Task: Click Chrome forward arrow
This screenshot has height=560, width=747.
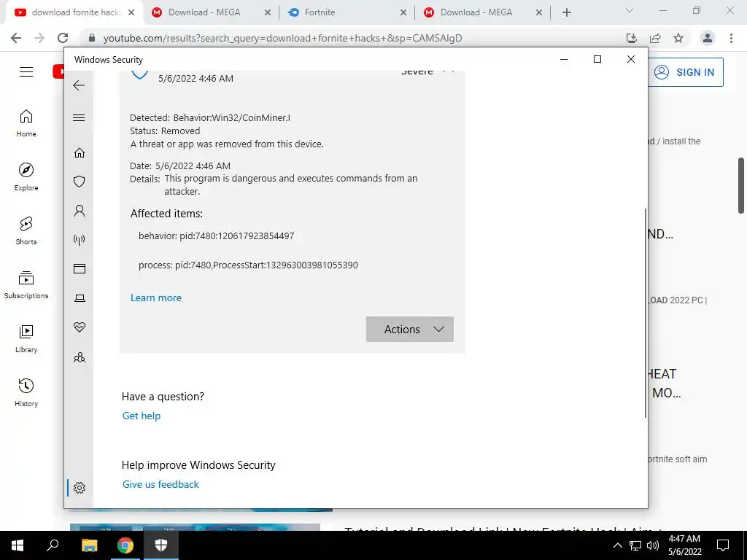Action: coord(39,38)
